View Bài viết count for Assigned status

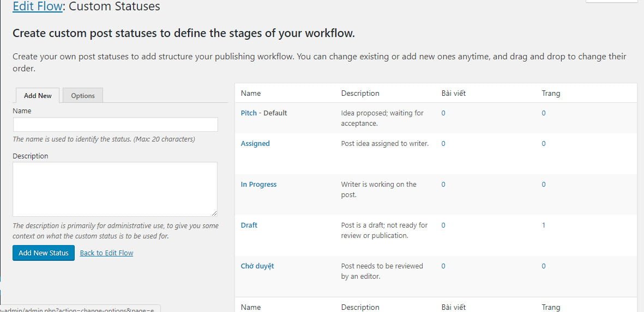(443, 144)
